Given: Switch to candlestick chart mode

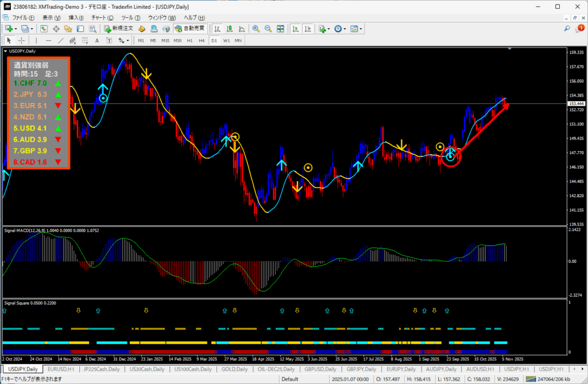Looking at the screenshot, I should pos(229,28).
